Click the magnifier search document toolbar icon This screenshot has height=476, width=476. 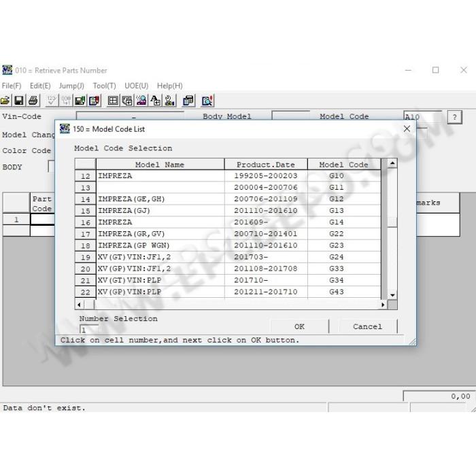coord(207,101)
